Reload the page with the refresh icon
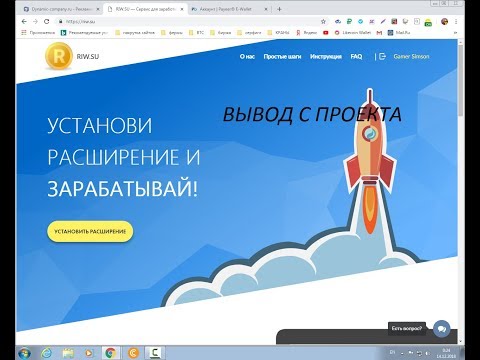480x360 pixels. click(x=47, y=21)
